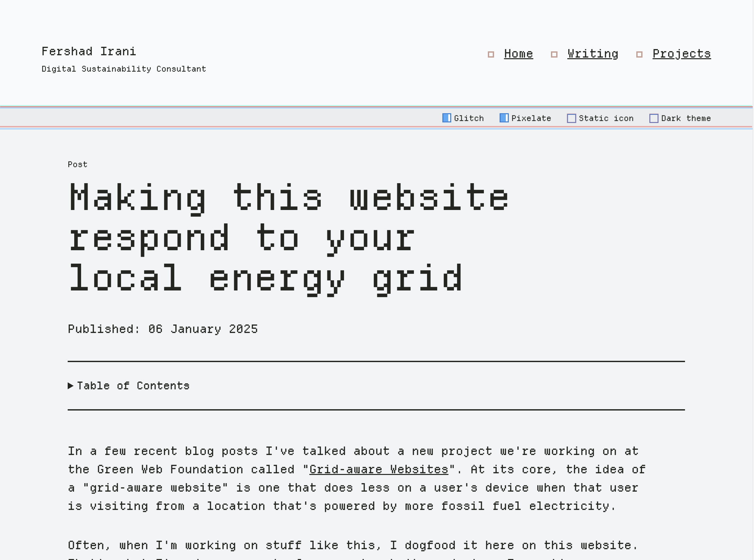
Task: Open the Projects page link
Action: pyautogui.click(x=681, y=54)
